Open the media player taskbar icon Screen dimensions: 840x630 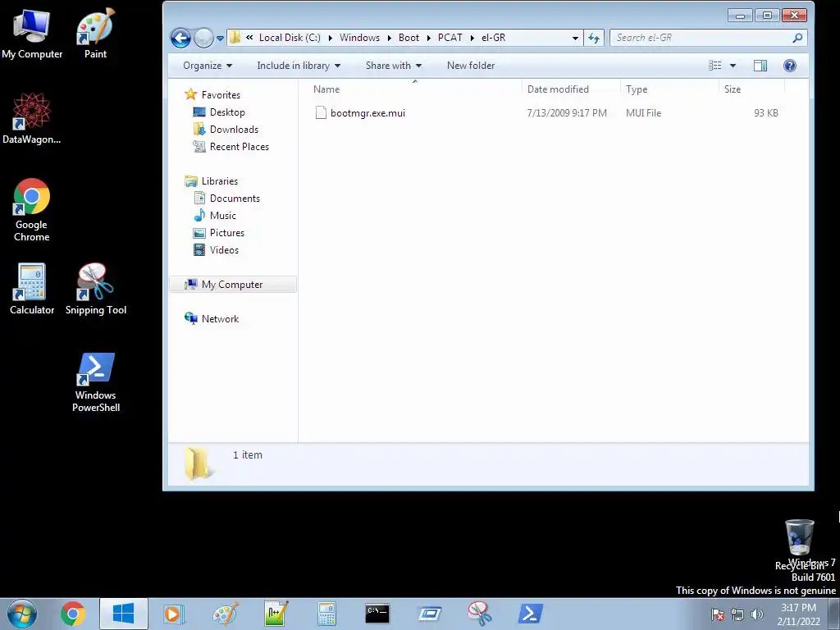pos(174,614)
